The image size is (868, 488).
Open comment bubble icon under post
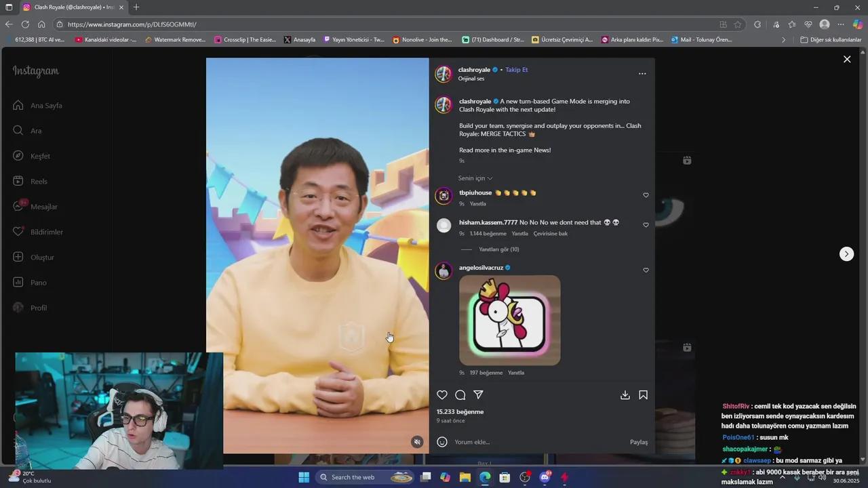tap(460, 395)
